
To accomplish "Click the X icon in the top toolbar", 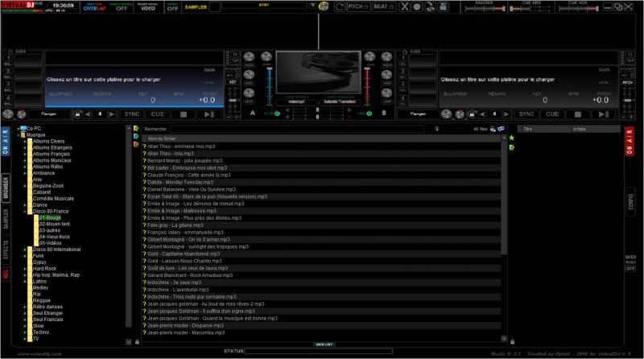I will tap(405, 6).
